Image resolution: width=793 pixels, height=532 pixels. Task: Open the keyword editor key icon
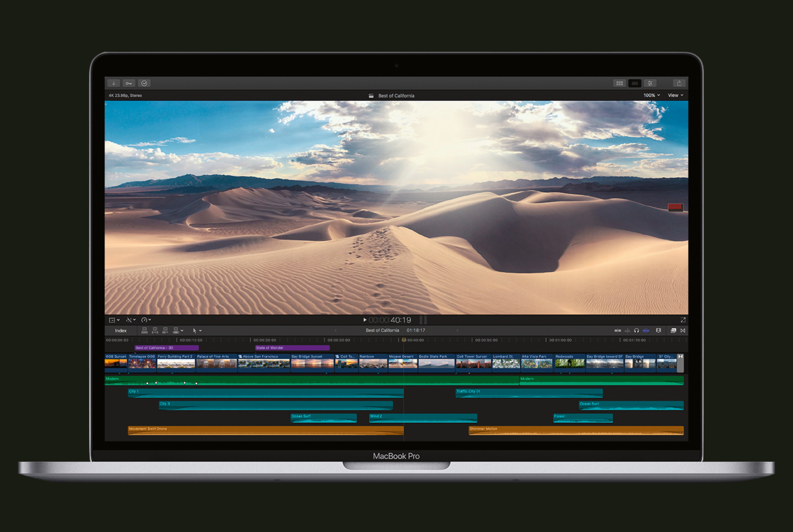point(129,83)
